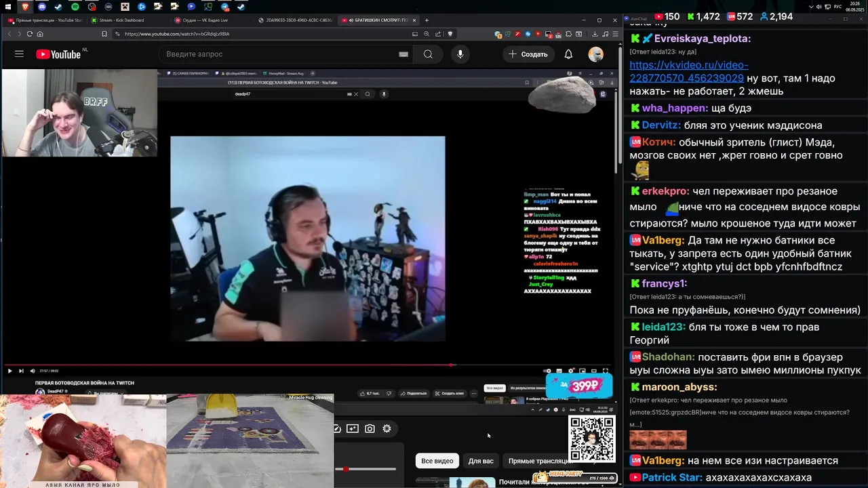Click inner YouTube search magnifier
The height and width of the screenshot is (488, 868).
click(x=368, y=94)
